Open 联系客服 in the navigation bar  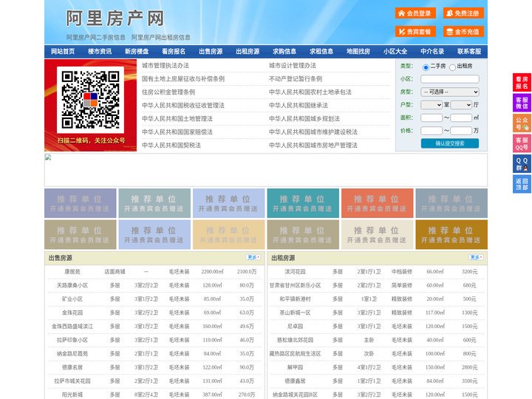[x=469, y=52]
